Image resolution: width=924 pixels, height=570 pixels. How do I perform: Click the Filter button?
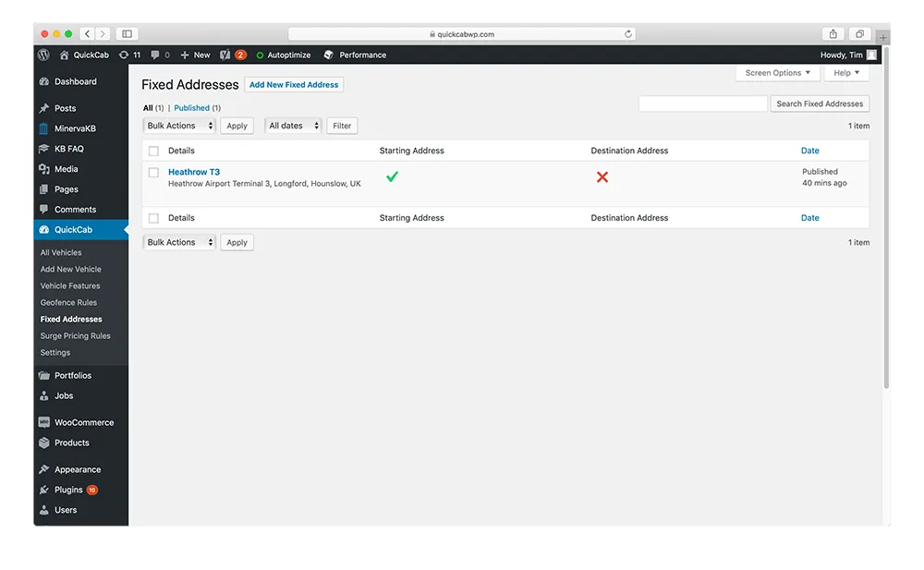point(342,126)
